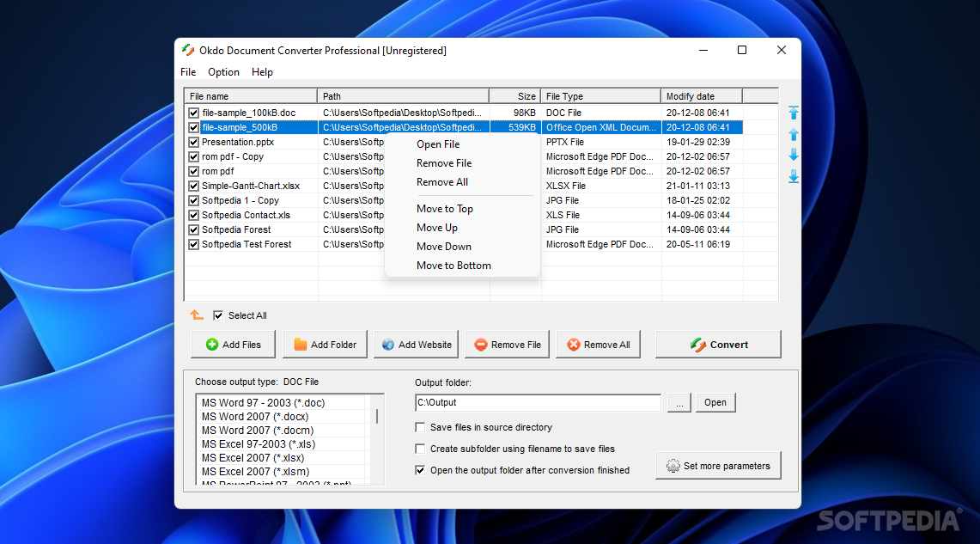
Task: Choose Remove File in context menu
Action: click(462, 163)
